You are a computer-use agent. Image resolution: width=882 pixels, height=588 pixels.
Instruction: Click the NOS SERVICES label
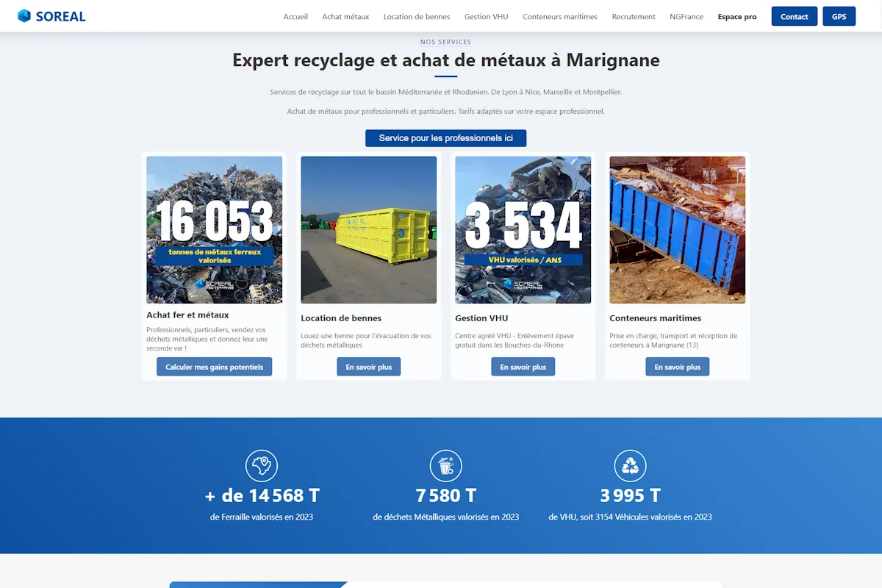click(446, 42)
